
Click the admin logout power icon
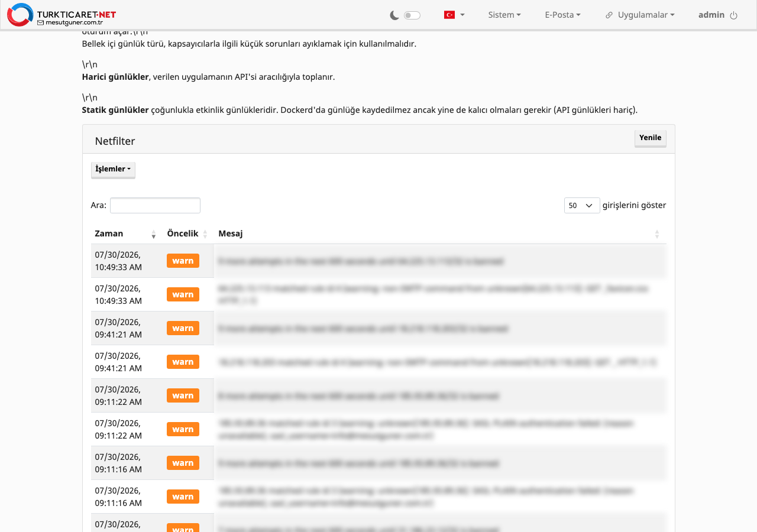pyautogui.click(x=734, y=15)
